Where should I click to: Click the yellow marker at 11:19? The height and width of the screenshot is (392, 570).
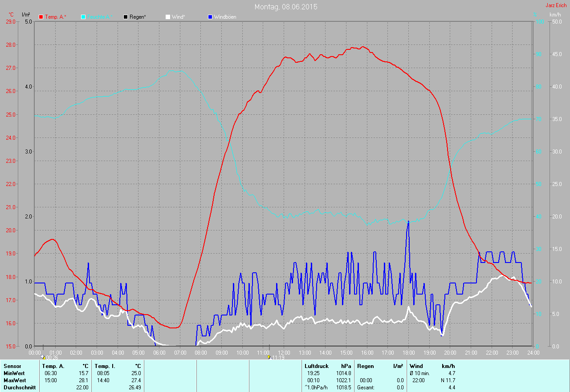point(269,357)
